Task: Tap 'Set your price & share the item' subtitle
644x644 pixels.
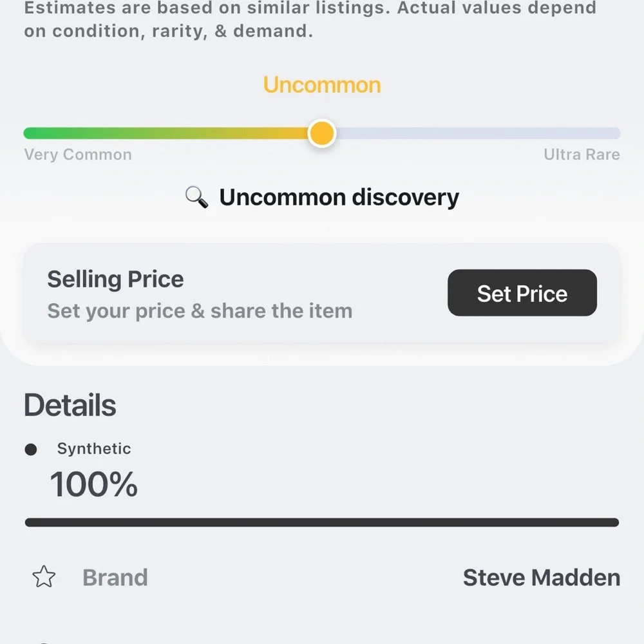Action: click(200, 311)
